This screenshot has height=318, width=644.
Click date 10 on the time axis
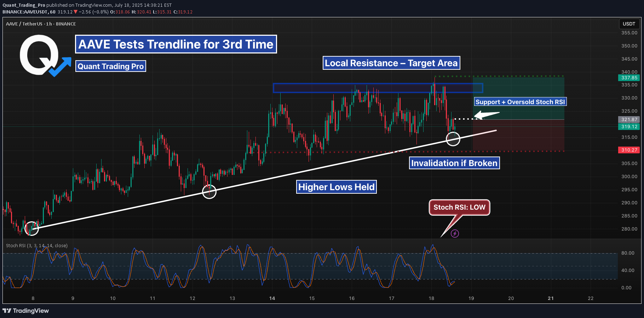point(113,298)
